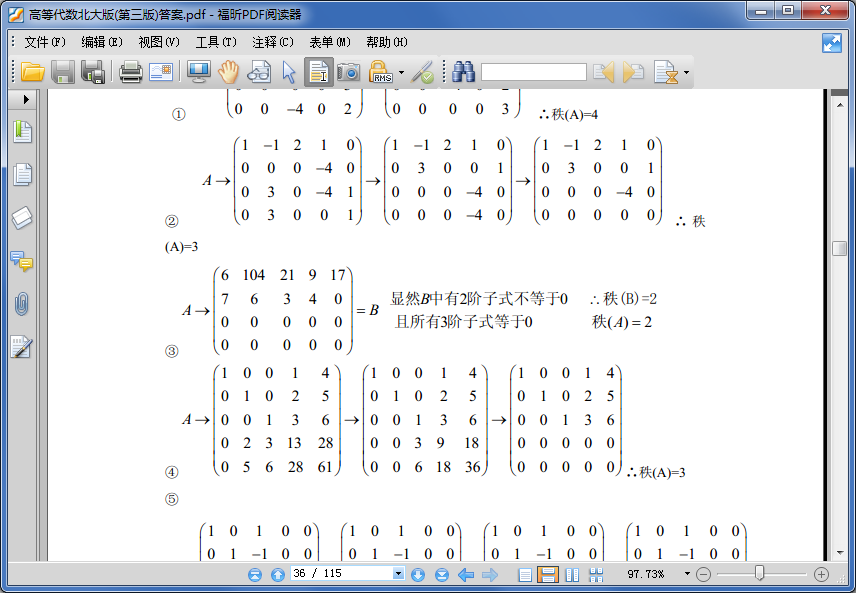This screenshot has width=856, height=593.
Task: Open the Pages thumbnail panel
Action: tap(22, 175)
